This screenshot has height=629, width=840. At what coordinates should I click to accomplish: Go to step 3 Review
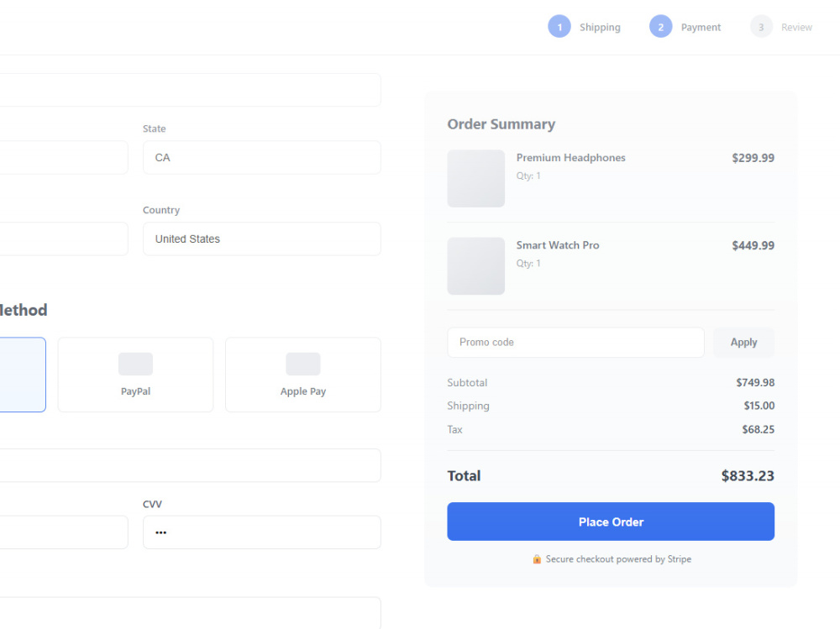781,27
